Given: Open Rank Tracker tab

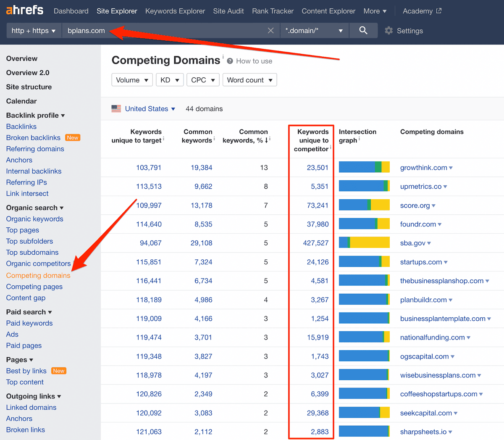Looking at the screenshot, I should [273, 11].
